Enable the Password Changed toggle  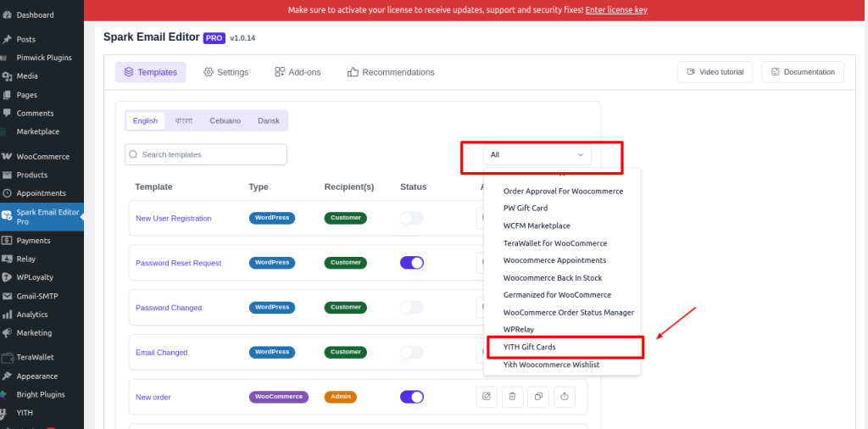pos(412,307)
